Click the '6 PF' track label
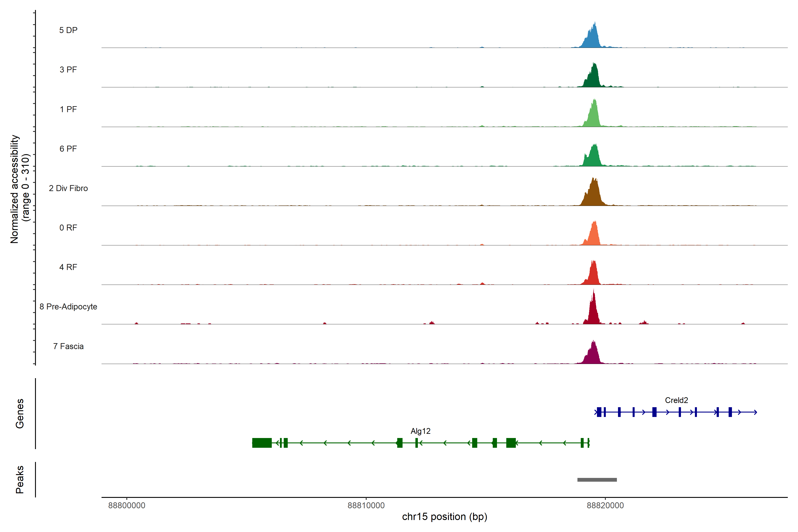The width and height of the screenshot is (798, 532). coord(68,149)
